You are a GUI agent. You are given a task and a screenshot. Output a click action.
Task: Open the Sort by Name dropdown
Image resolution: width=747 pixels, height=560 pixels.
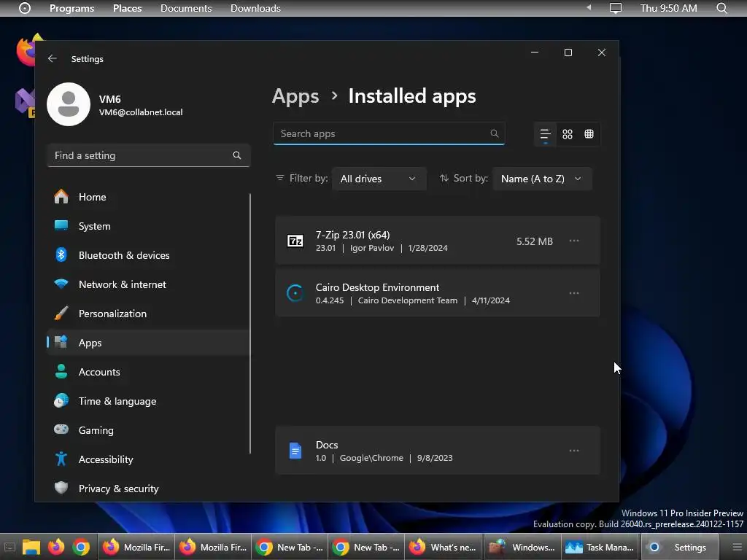[542, 179]
